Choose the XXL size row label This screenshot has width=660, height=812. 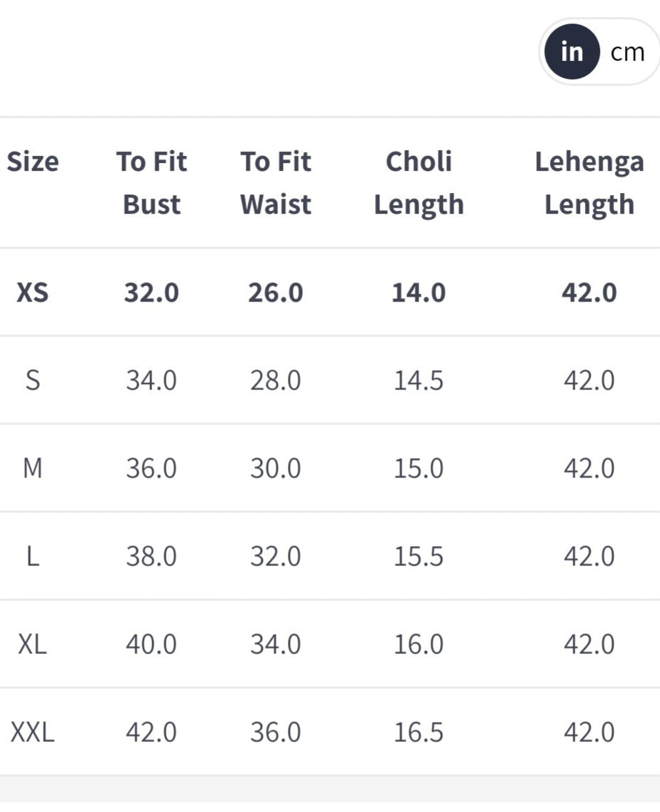(33, 732)
